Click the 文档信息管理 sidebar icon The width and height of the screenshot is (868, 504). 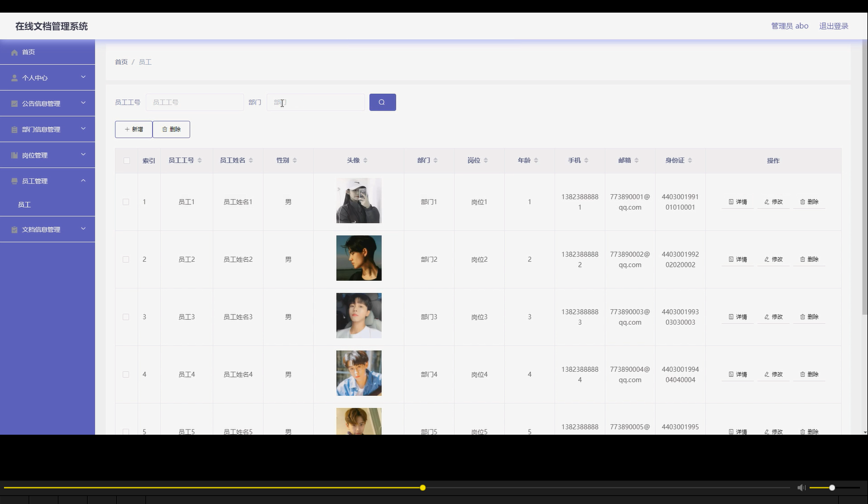point(14,230)
